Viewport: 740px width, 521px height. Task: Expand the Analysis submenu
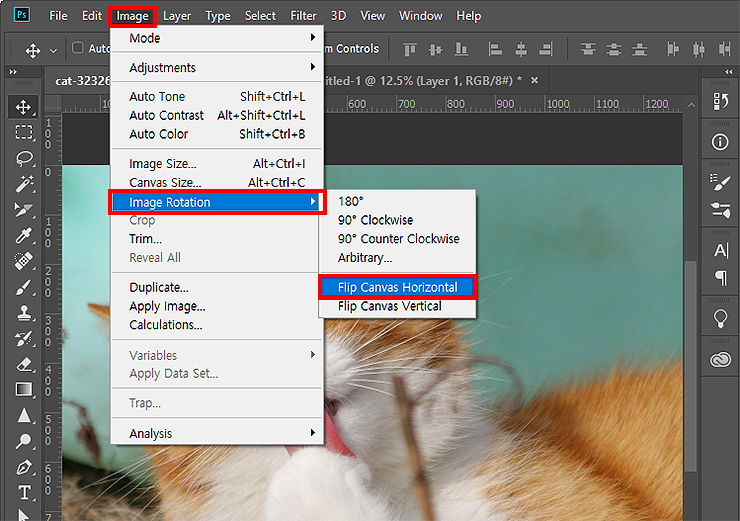pos(217,433)
